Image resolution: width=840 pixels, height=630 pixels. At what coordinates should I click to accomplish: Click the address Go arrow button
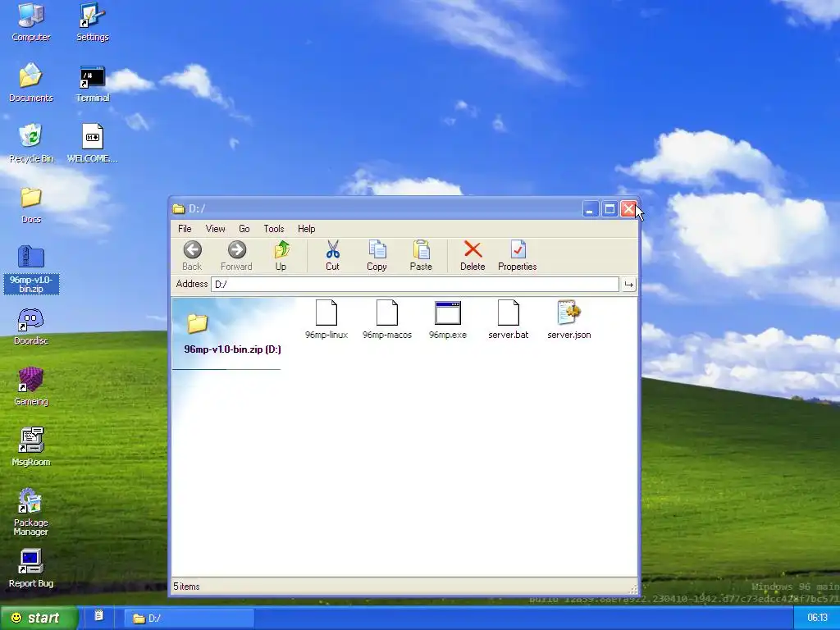point(629,285)
